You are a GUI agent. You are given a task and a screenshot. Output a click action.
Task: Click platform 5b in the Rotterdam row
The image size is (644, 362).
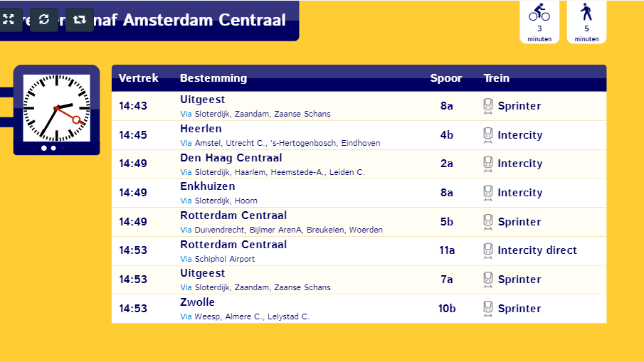coord(447,222)
